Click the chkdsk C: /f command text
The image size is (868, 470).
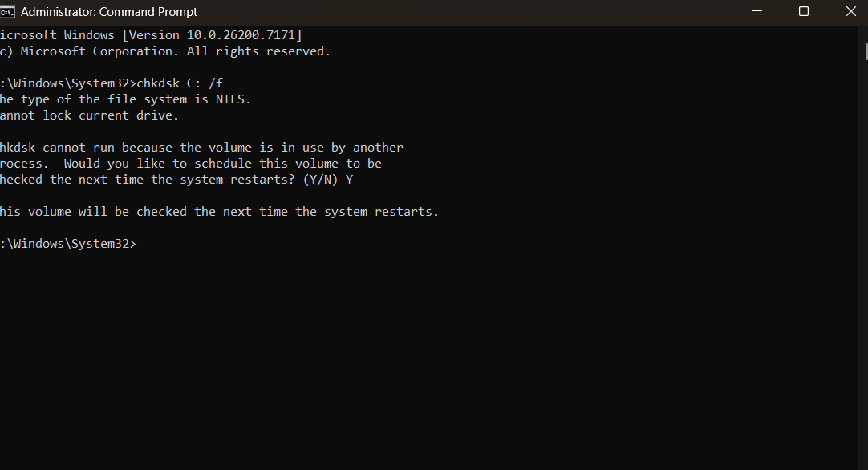[x=180, y=83]
